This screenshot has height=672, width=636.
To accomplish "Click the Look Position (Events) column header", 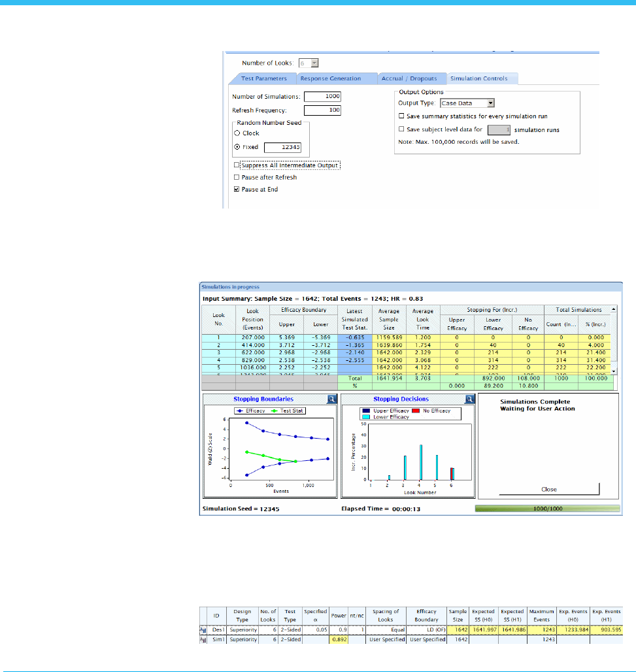I will (x=252, y=320).
